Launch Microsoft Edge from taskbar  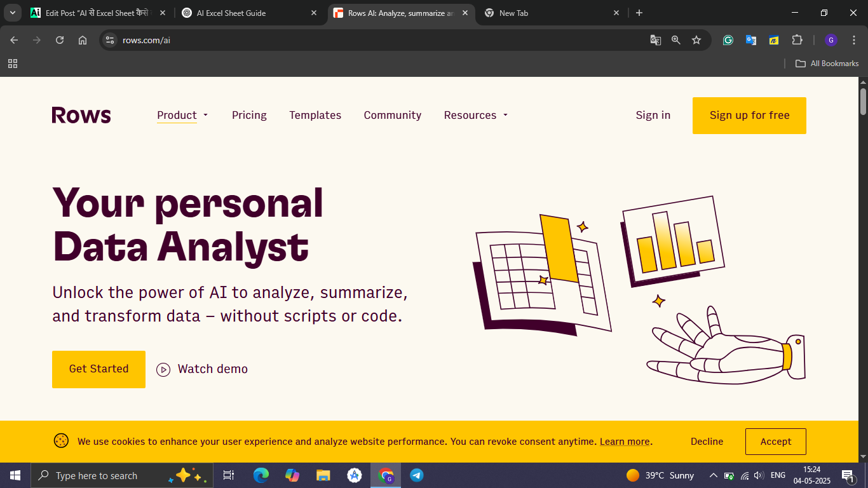point(261,475)
